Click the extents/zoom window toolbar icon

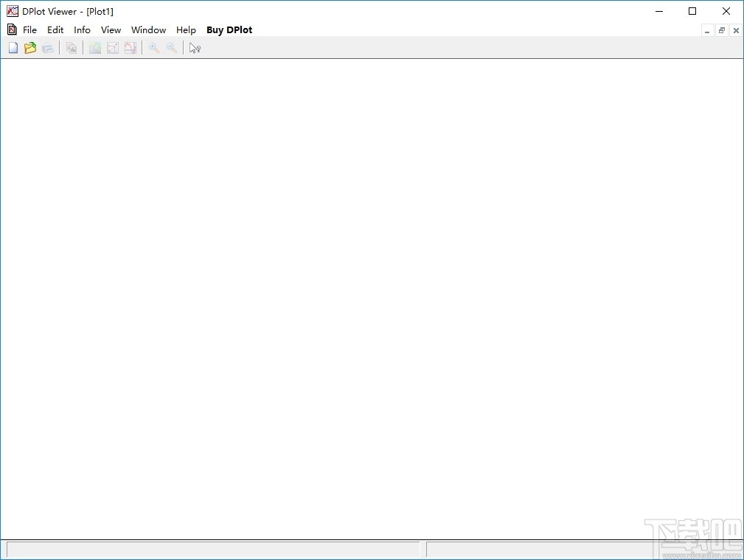[113, 47]
